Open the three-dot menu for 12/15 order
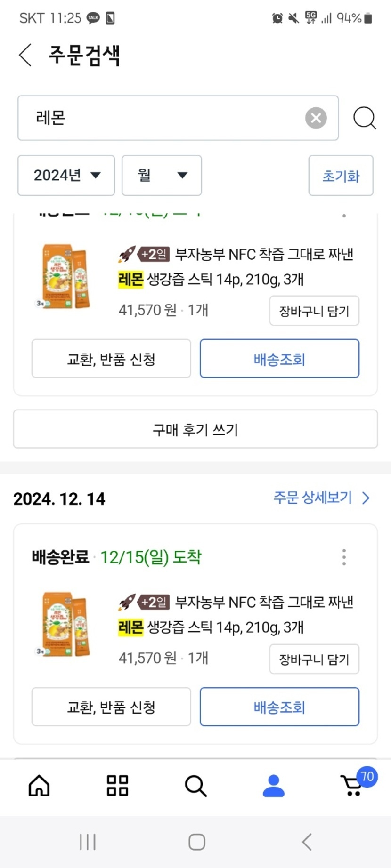This screenshot has height=868, width=391. [x=344, y=557]
